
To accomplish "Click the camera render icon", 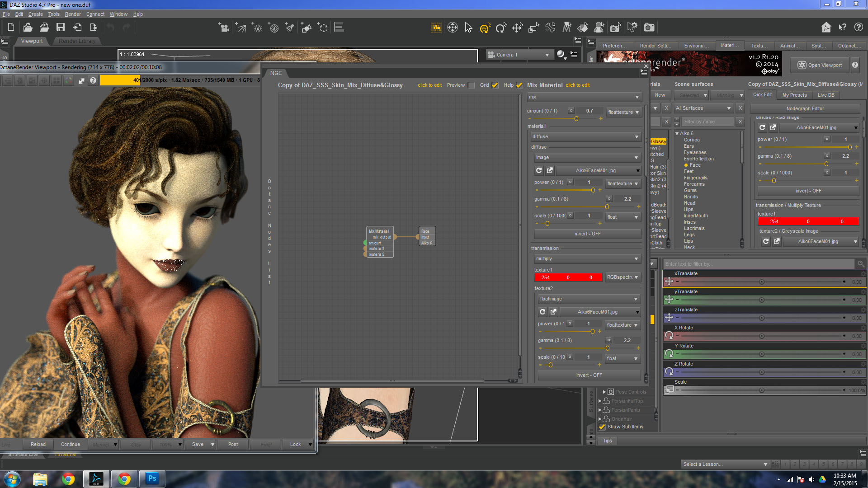I will click(649, 28).
